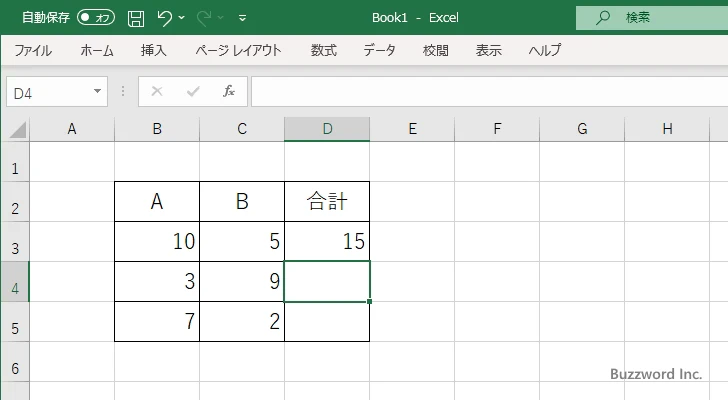Image resolution: width=728 pixels, height=400 pixels.
Task: Select the table header cell "B"
Action: (242, 201)
